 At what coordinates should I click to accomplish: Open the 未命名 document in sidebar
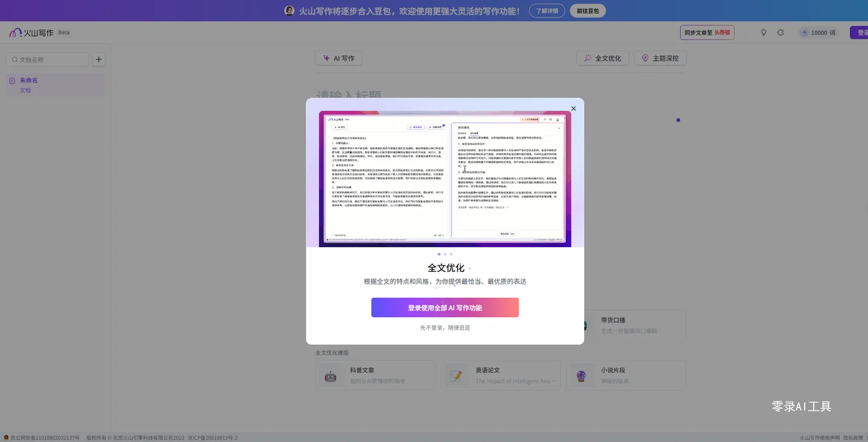tap(55, 85)
